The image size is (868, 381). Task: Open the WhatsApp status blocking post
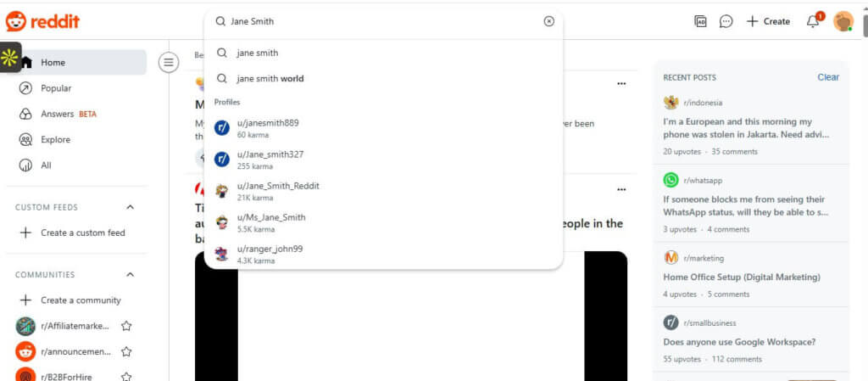click(745, 205)
